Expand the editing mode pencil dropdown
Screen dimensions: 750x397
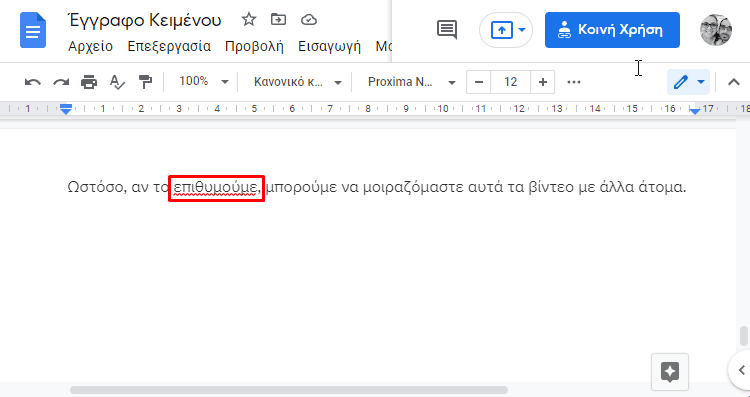pos(689,82)
